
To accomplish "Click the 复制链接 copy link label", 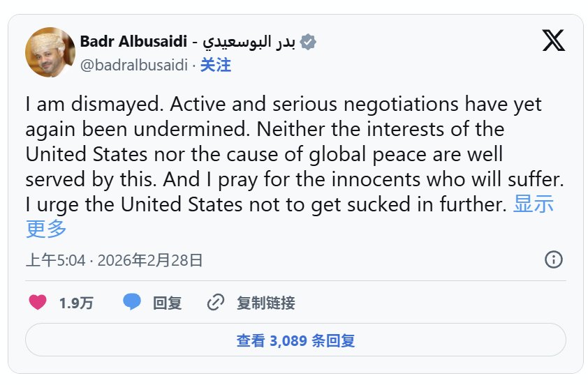I will 265,303.
